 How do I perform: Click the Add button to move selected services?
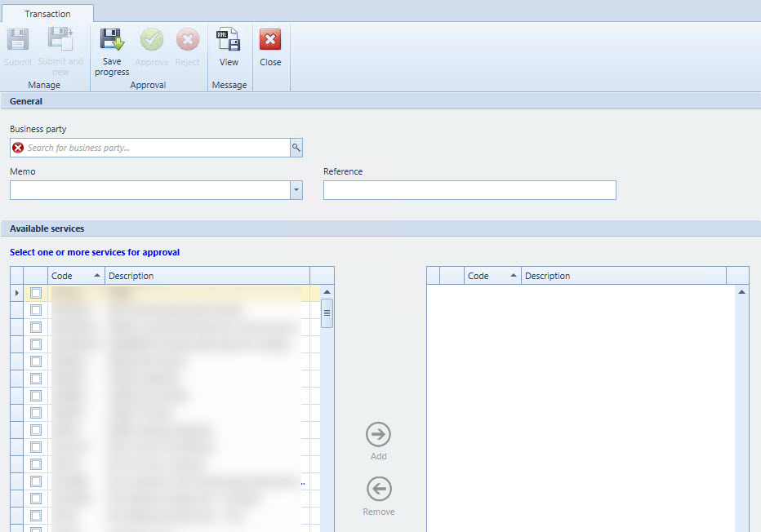click(x=378, y=434)
